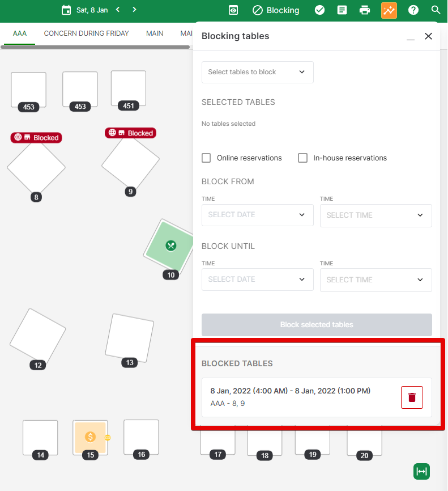The image size is (448, 491).
Task: Open the SELECT TIME dropdown under BLOCK UNTIL
Action: pyautogui.click(x=376, y=280)
